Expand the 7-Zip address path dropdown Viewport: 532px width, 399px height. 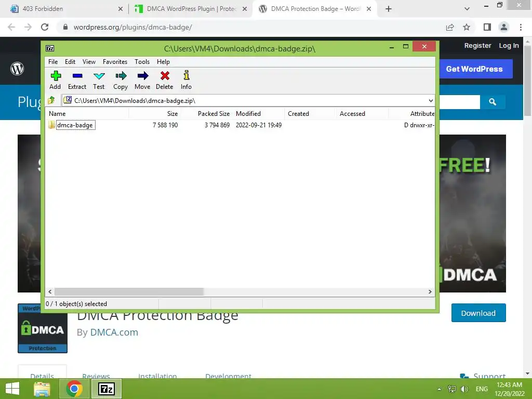point(431,100)
